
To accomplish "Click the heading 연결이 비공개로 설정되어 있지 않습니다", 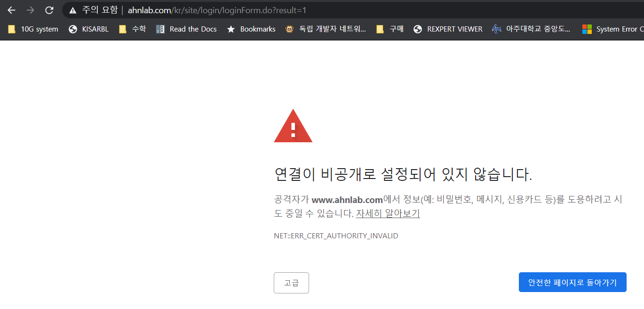I will 403,174.
